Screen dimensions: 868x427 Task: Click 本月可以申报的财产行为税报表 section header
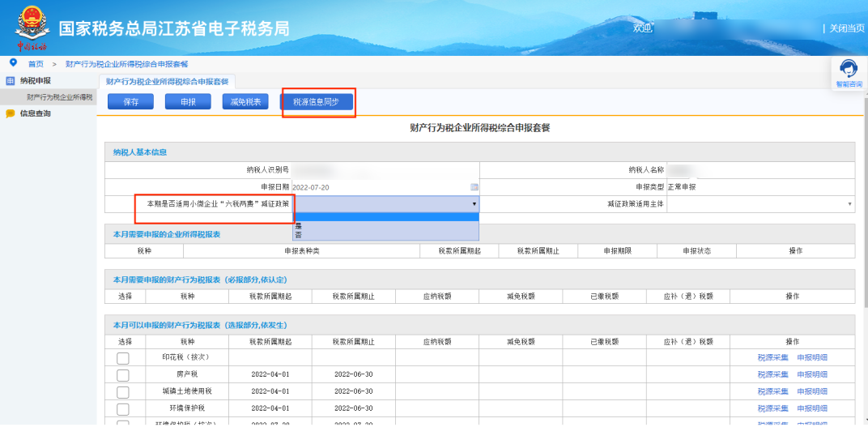point(479,325)
